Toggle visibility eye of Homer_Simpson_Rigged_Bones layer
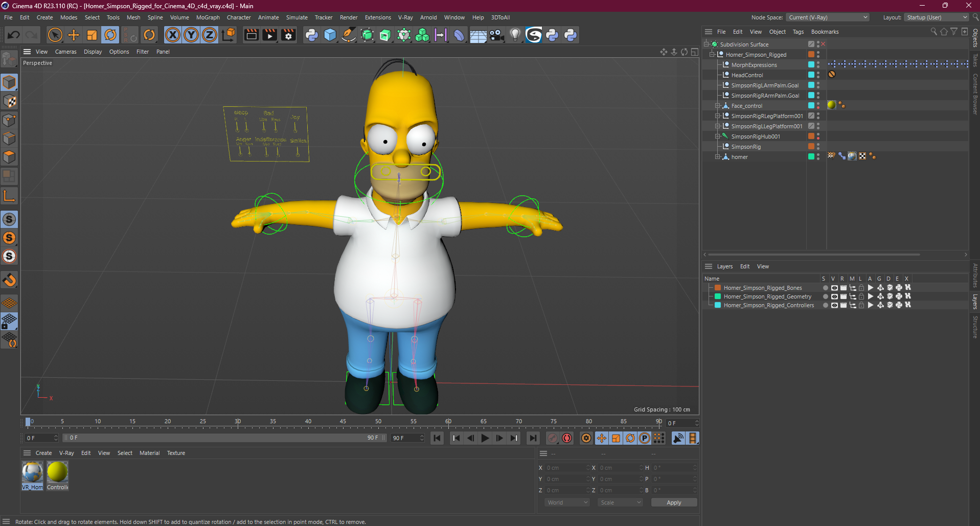This screenshot has width=980, height=526. (834, 288)
